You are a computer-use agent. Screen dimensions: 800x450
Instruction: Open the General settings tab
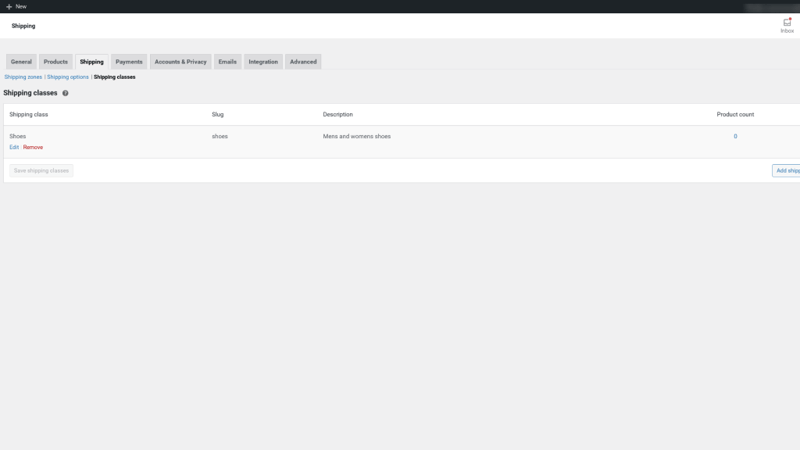[21, 62]
